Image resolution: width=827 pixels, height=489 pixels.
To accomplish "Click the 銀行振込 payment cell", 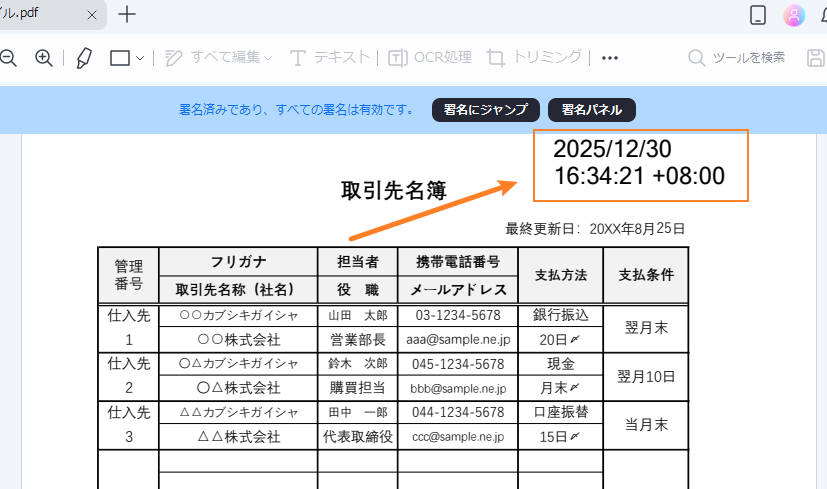I will click(561, 315).
